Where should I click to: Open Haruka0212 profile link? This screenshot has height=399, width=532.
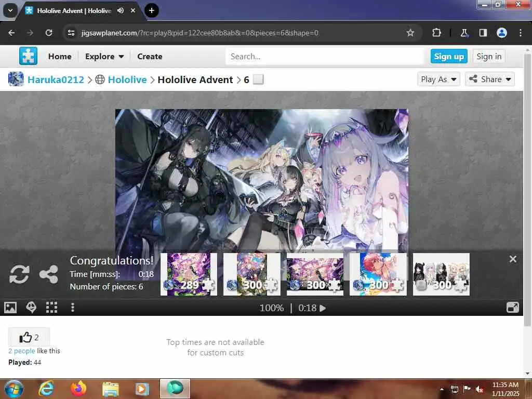(x=56, y=79)
